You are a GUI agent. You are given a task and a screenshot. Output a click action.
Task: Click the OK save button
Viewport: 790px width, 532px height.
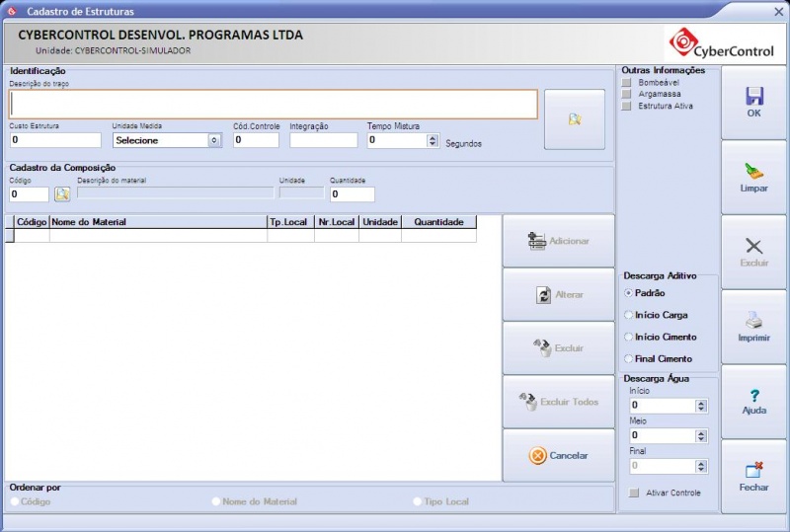pyautogui.click(x=753, y=103)
